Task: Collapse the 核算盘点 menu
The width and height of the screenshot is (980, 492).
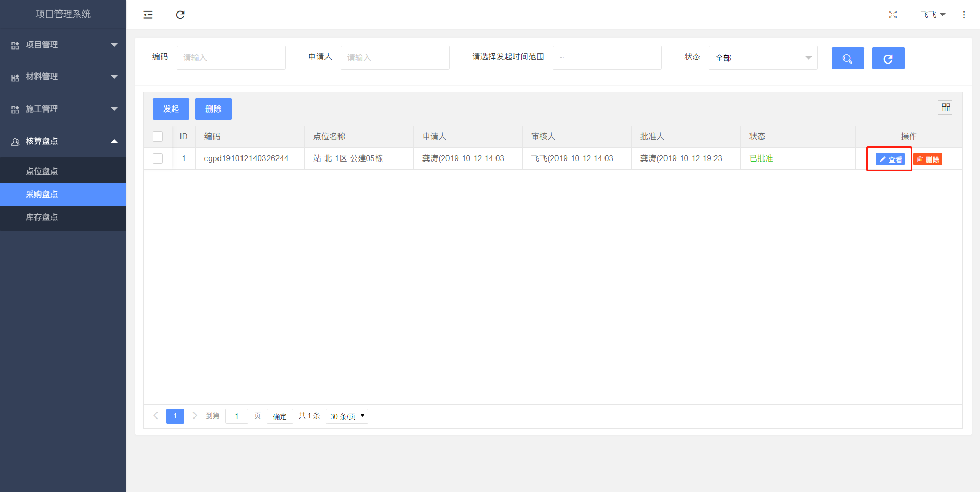Action: click(x=63, y=141)
